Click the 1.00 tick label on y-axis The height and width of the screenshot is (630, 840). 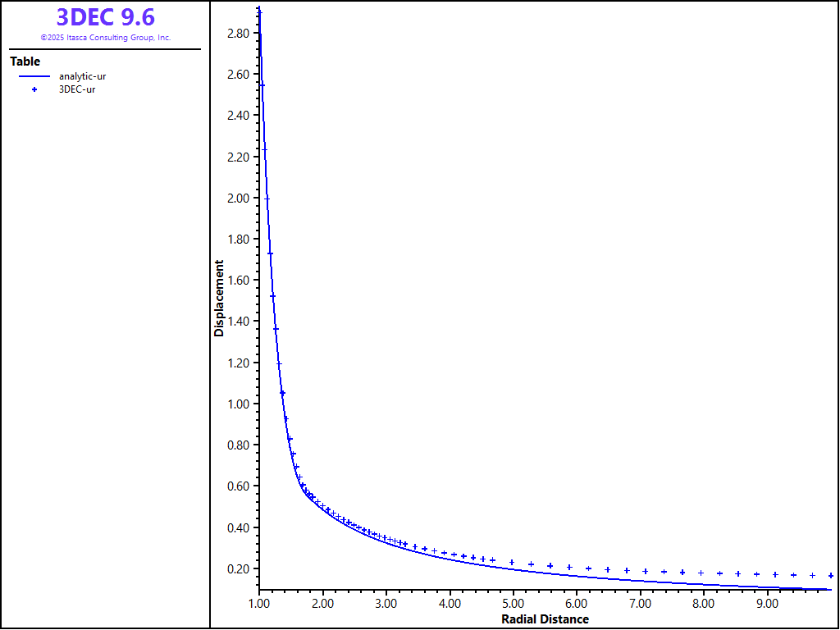tap(239, 404)
